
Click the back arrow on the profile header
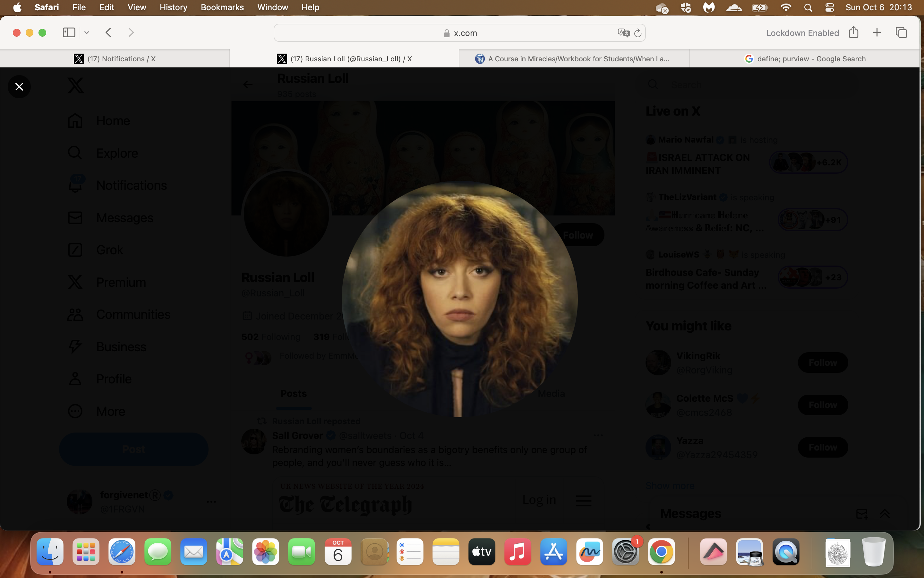(248, 84)
